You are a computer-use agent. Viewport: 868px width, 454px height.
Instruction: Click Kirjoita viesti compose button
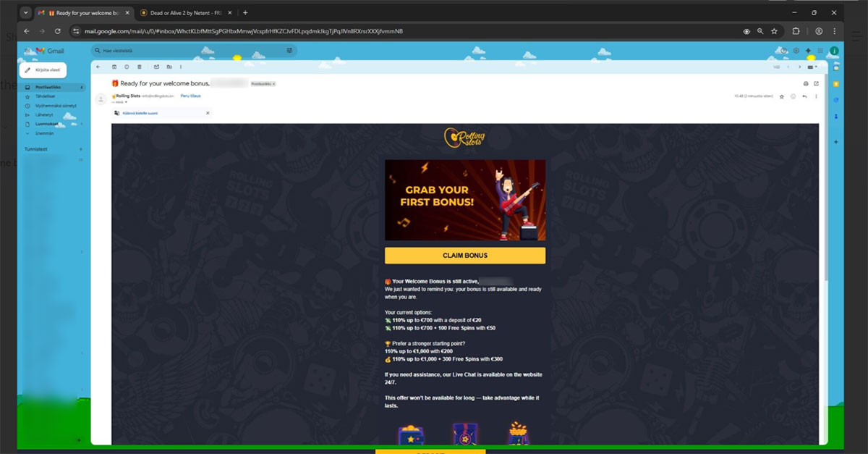pos(43,70)
